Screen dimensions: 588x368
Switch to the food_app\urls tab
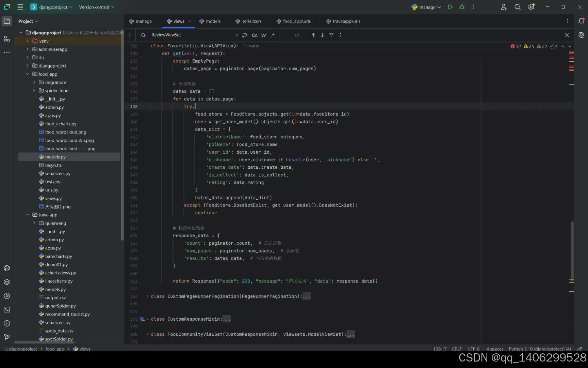(294, 21)
